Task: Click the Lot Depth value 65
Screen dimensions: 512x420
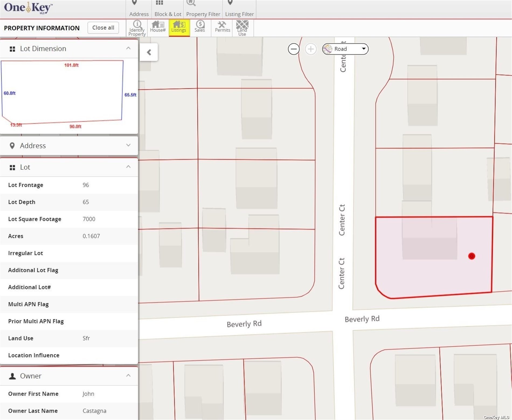Action: [x=86, y=202]
